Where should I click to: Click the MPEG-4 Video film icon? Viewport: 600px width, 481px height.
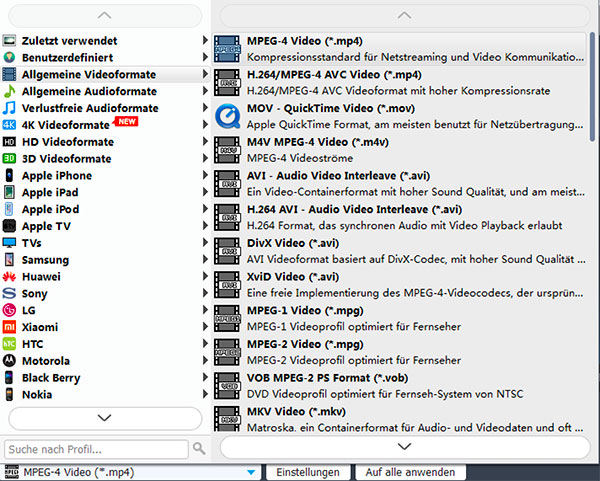(227, 49)
